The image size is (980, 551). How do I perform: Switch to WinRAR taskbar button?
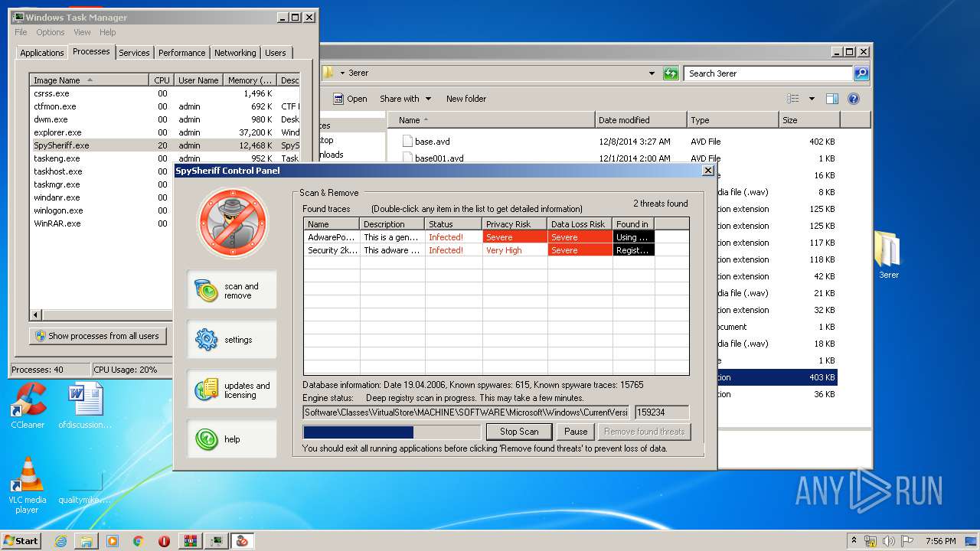(x=191, y=541)
